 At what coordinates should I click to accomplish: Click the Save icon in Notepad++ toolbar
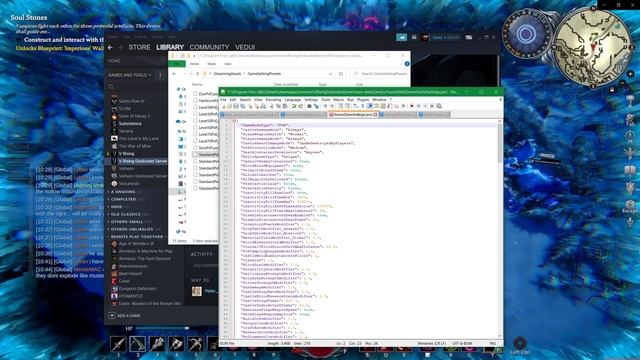pyautogui.click(x=236, y=106)
